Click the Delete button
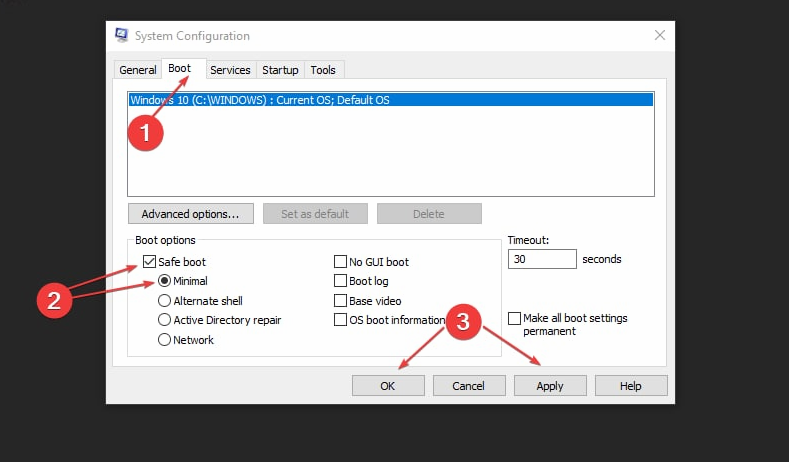 pyautogui.click(x=429, y=214)
